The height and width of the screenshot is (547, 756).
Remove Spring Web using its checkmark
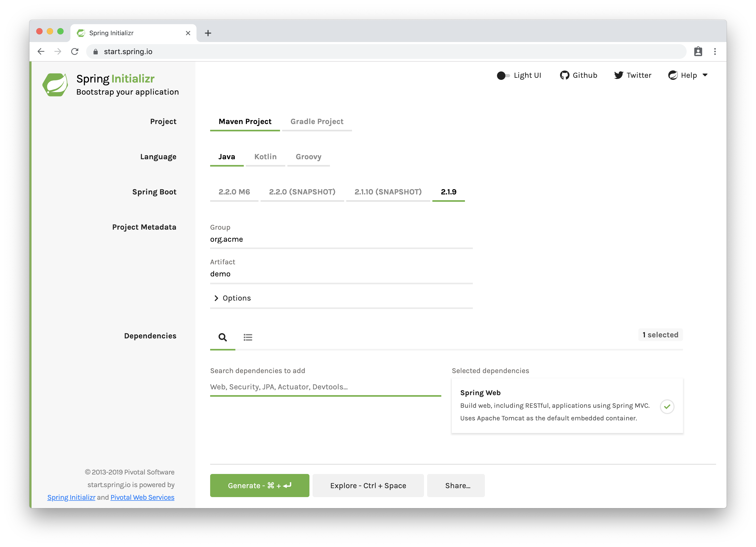coord(667,406)
